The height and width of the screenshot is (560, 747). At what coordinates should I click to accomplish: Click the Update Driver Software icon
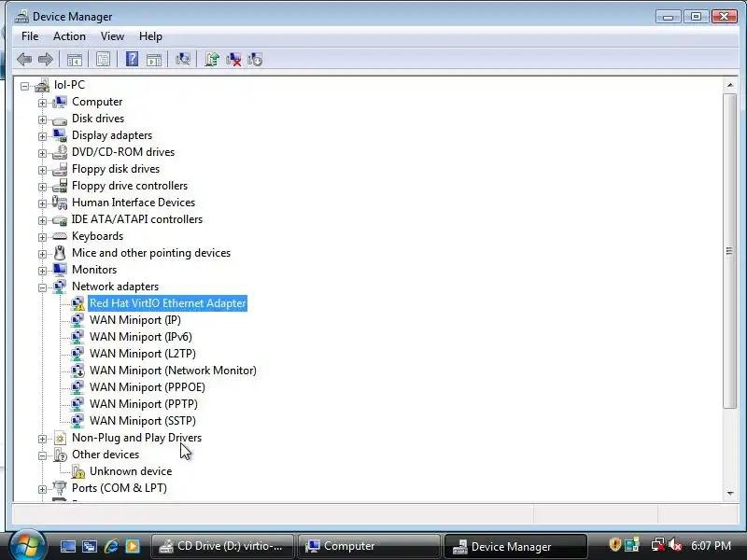(x=212, y=59)
